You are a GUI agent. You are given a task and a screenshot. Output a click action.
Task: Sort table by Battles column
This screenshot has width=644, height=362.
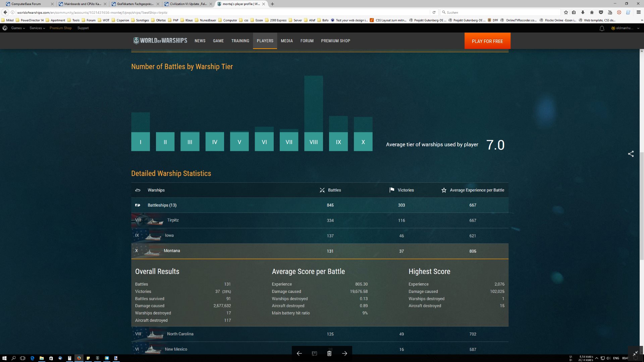(330, 190)
